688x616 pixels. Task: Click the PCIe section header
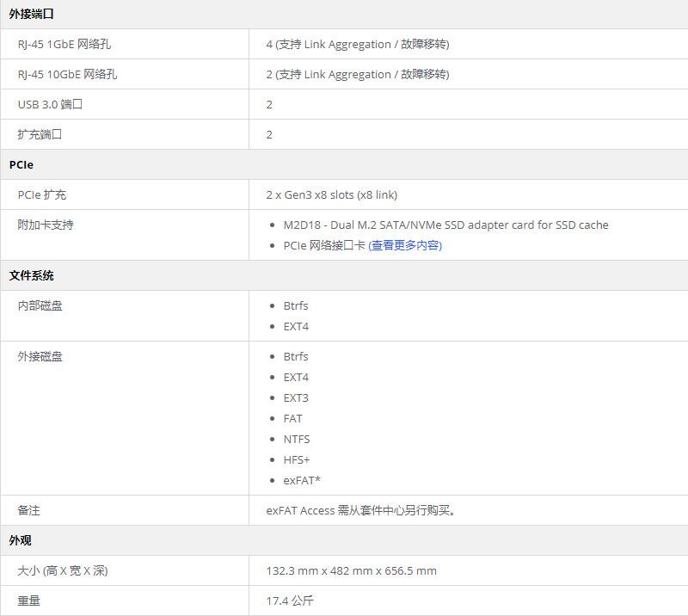21,164
